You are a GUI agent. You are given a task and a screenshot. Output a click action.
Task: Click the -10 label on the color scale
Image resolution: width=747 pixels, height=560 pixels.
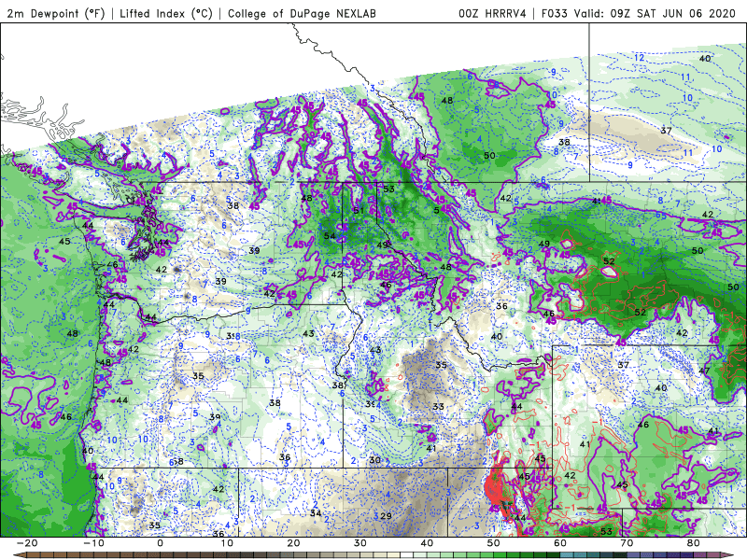(93, 543)
